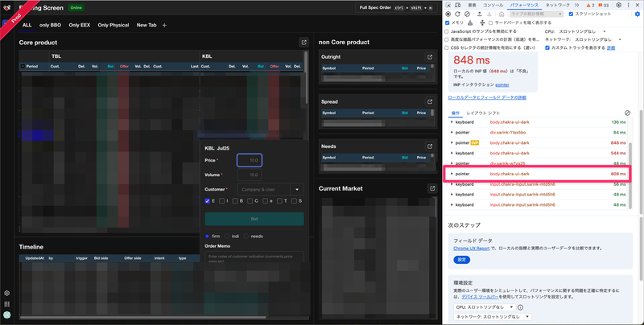Open 環境設定 ネットワーク throttling dropdown
This screenshot has width=644, height=325.
(x=493, y=317)
